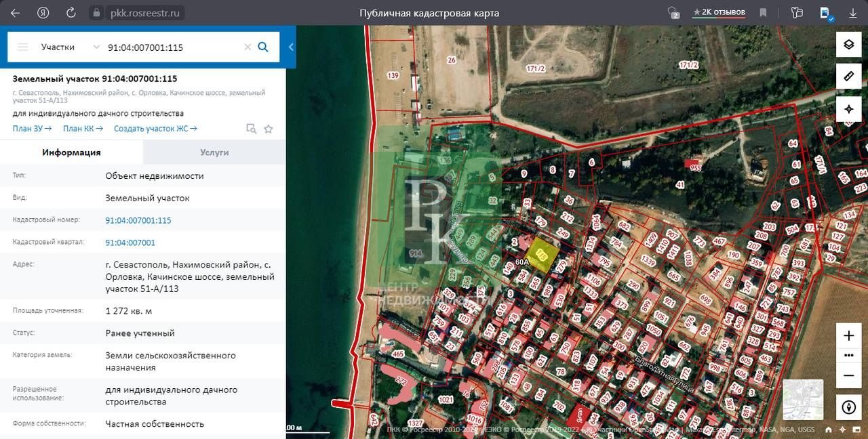Zoom out the map with minus
Screen dimensions: 868x439
coord(848,375)
